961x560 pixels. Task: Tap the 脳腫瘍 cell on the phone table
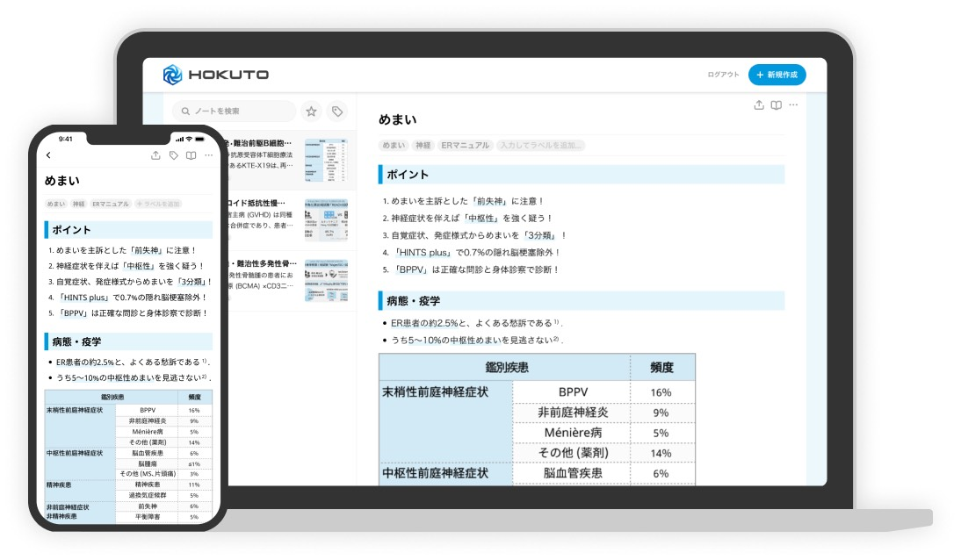pyautogui.click(x=147, y=463)
